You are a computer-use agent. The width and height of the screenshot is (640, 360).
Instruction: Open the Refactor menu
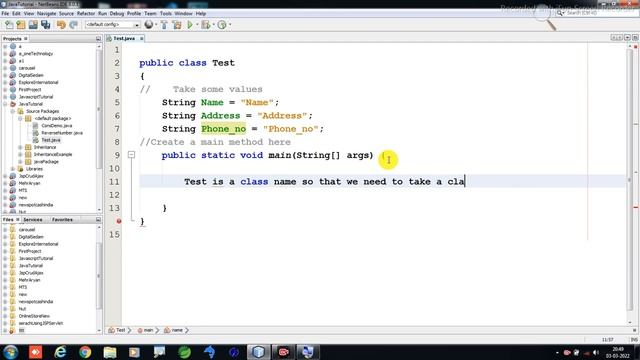tap(86, 13)
